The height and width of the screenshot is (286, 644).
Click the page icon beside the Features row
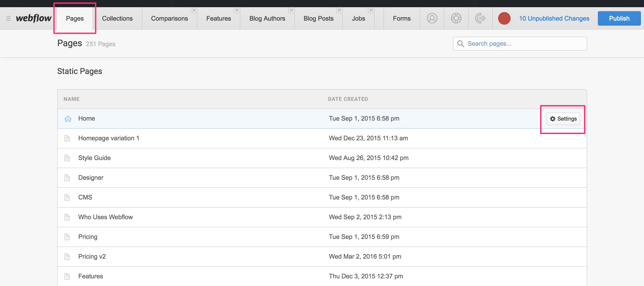pos(67,277)
